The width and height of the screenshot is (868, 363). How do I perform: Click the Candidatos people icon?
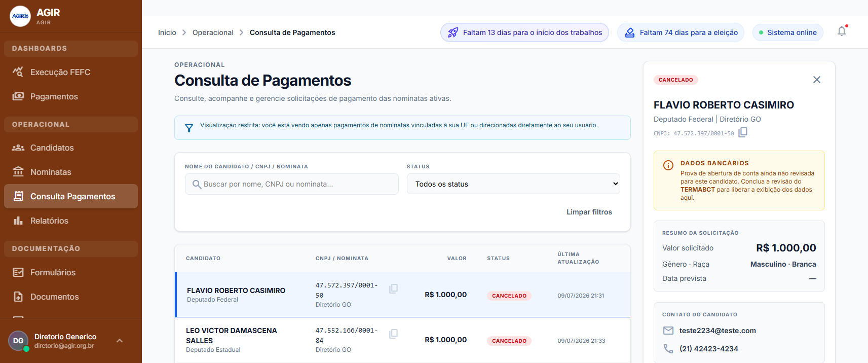coord(18,148)
